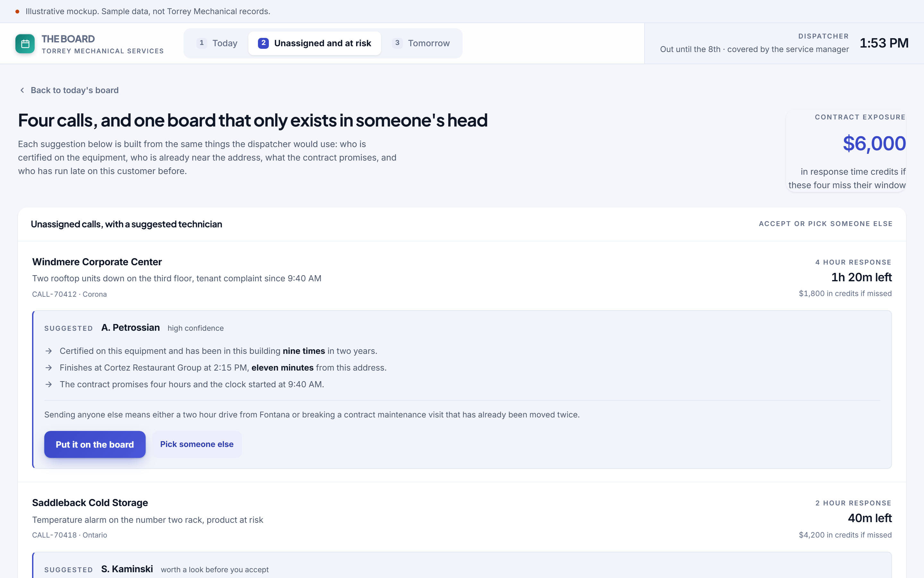
Task: Click the Saddleback temperature alarm description
Action: (148, 520)
